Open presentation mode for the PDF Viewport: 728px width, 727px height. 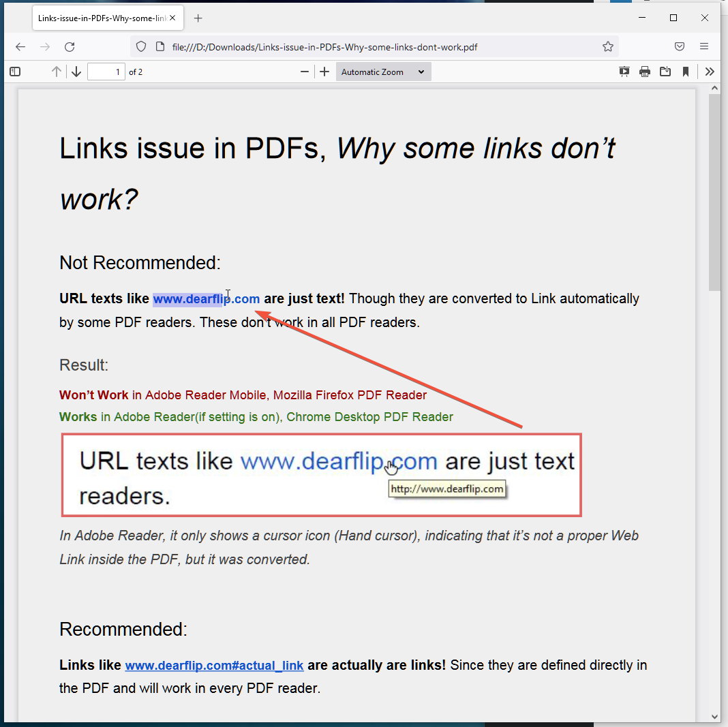[x=624, y=71]
